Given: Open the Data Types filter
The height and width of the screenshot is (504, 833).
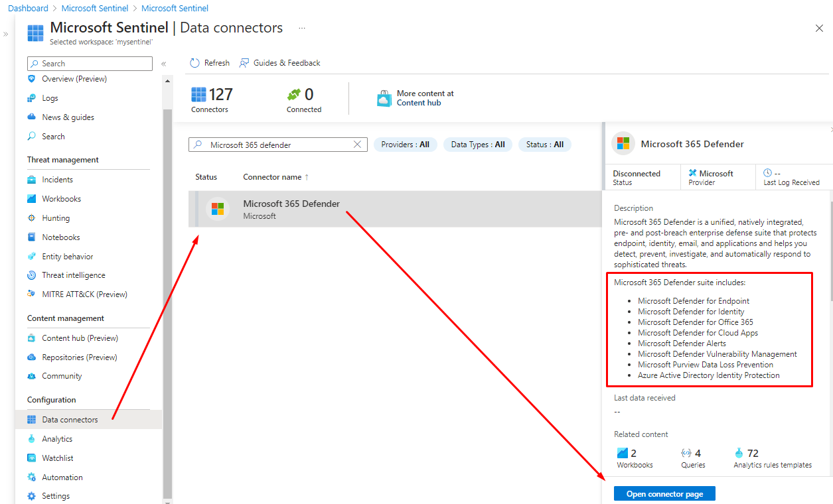Looking at the screenshot, I should click(477, 145).
